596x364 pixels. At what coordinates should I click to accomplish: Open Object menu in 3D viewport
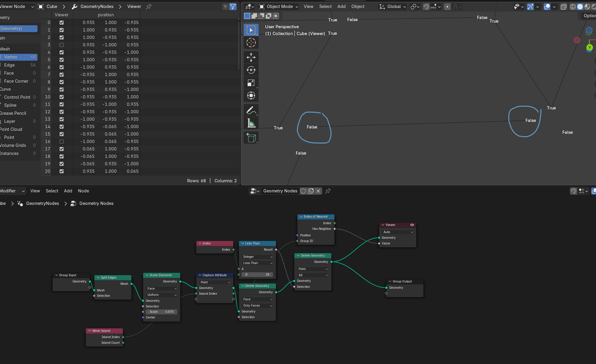point(358,7)
